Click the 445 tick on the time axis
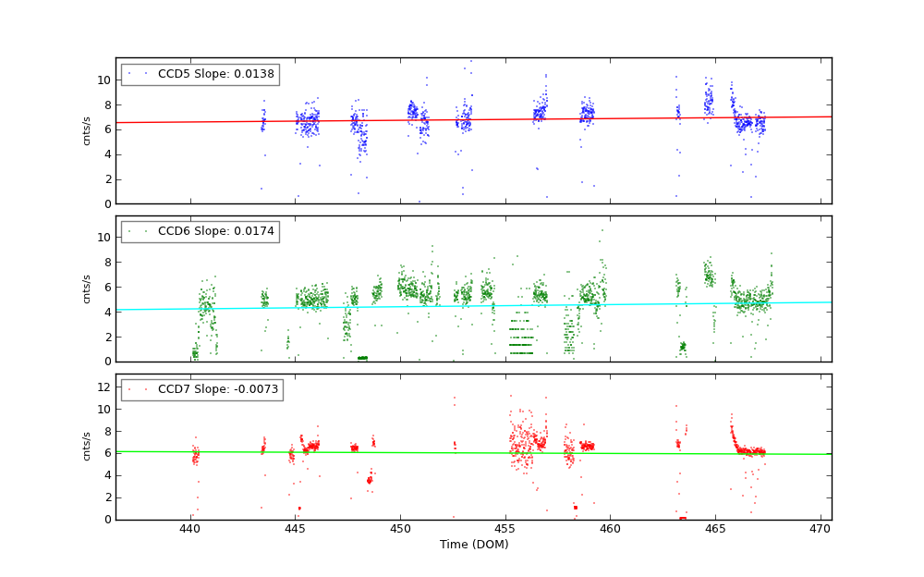This screenshot has width=924, height=577. click(295, 529)
